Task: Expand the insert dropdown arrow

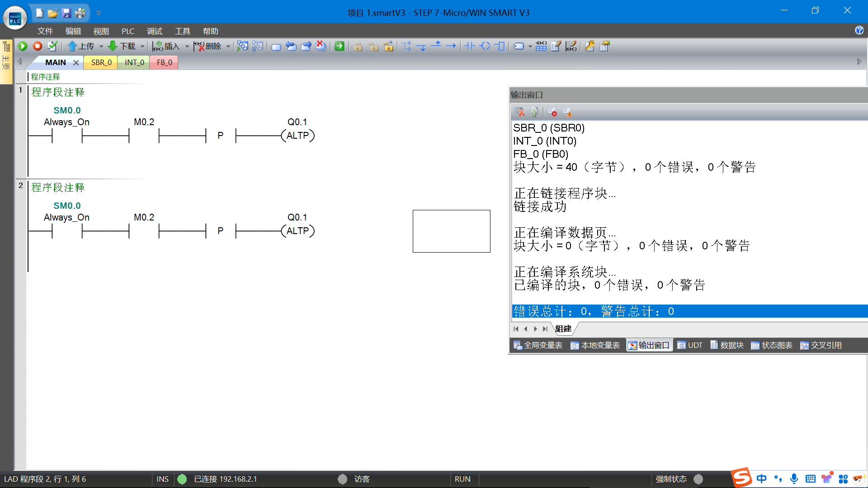Action: (x=187, y=47)
